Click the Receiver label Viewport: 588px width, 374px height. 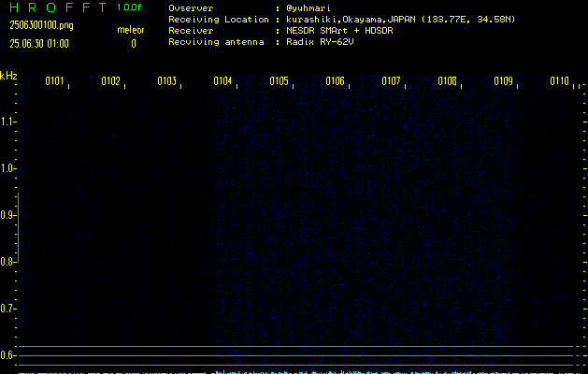point(191,31)
